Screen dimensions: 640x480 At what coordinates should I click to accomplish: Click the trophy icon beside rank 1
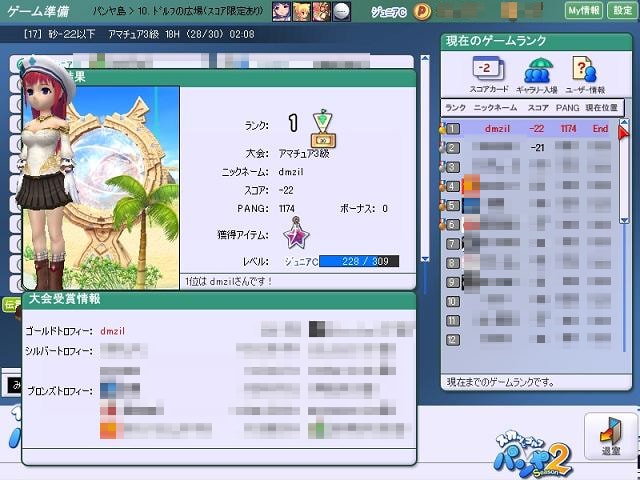coord(323,129)
